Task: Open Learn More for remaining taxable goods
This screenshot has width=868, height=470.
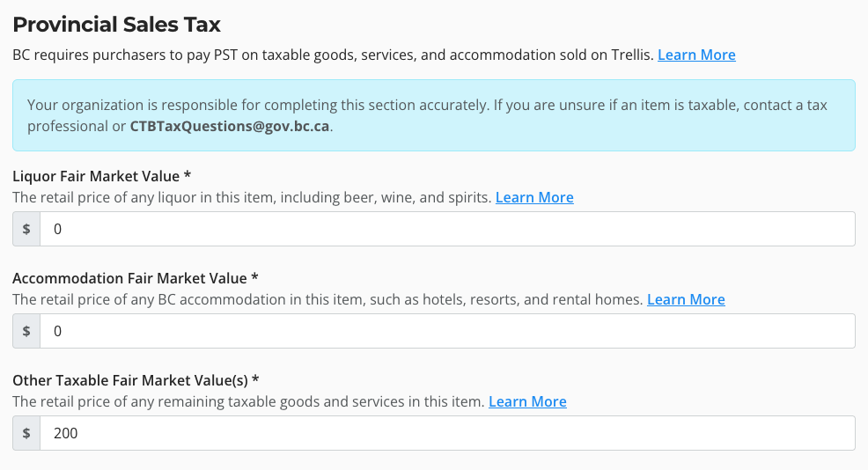Action: pos(527,401)
